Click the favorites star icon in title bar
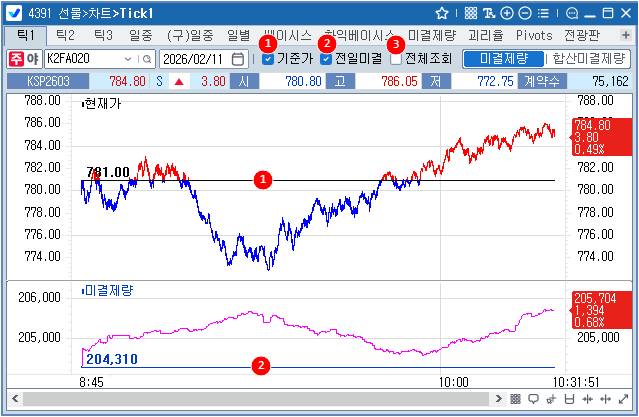The height and width of the screenshot is (417, 639). pyautogui.click(x=442, y=14)
